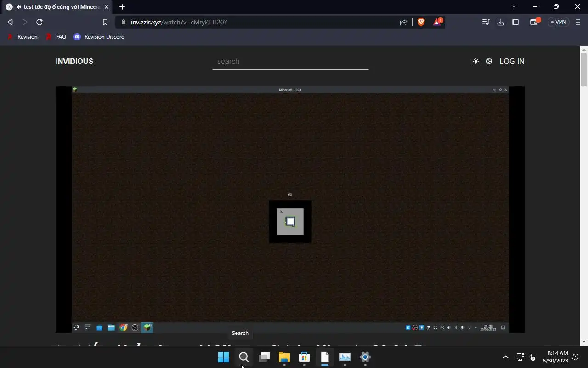Open Invidious preferences gear
This screenshot has height=368, width=588.
pyautogui.click(x=489, y=61)
